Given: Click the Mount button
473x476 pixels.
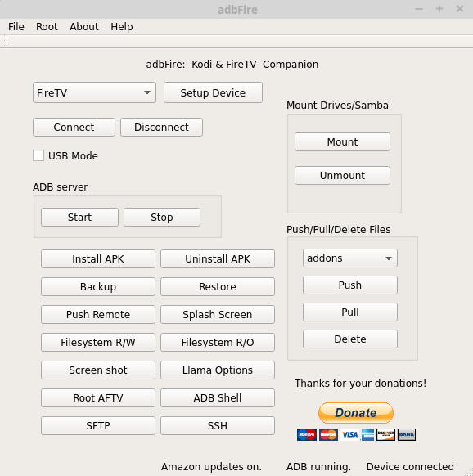Looking at the screenshot, I should (x=342, y=141).
